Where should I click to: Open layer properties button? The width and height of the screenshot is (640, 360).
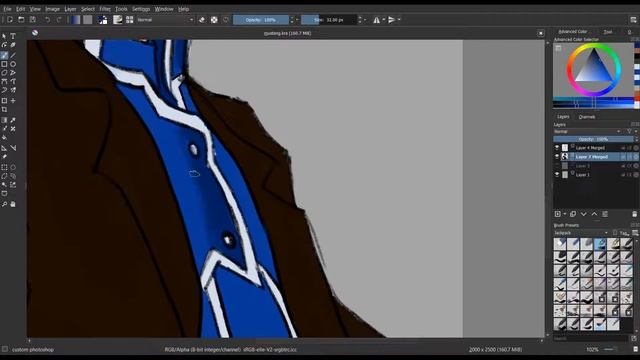coord(605,214)
